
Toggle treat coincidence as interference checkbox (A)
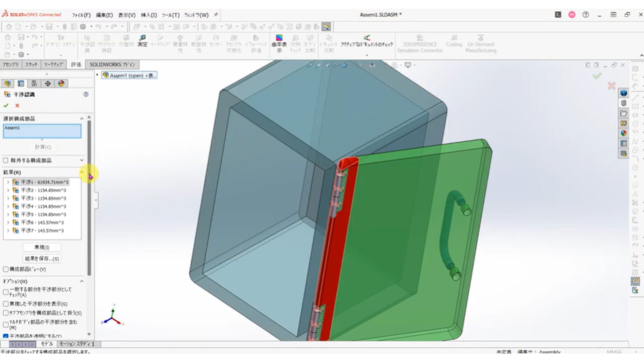click(x=5, y=292)
